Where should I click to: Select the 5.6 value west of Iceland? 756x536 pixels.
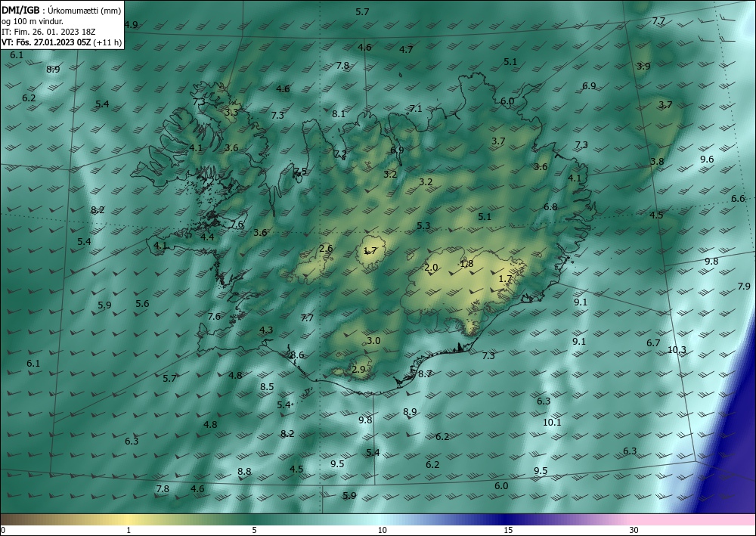[x=142, y=304]
